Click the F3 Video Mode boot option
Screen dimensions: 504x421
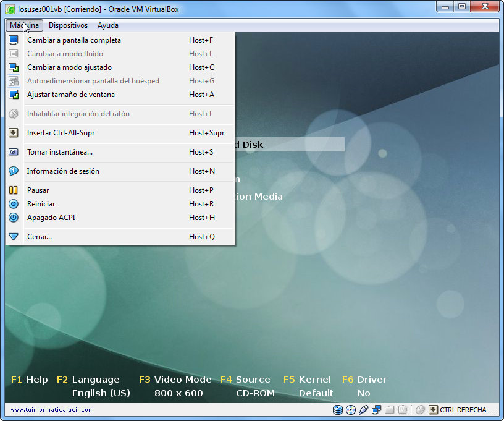click(x=175, y=380)
